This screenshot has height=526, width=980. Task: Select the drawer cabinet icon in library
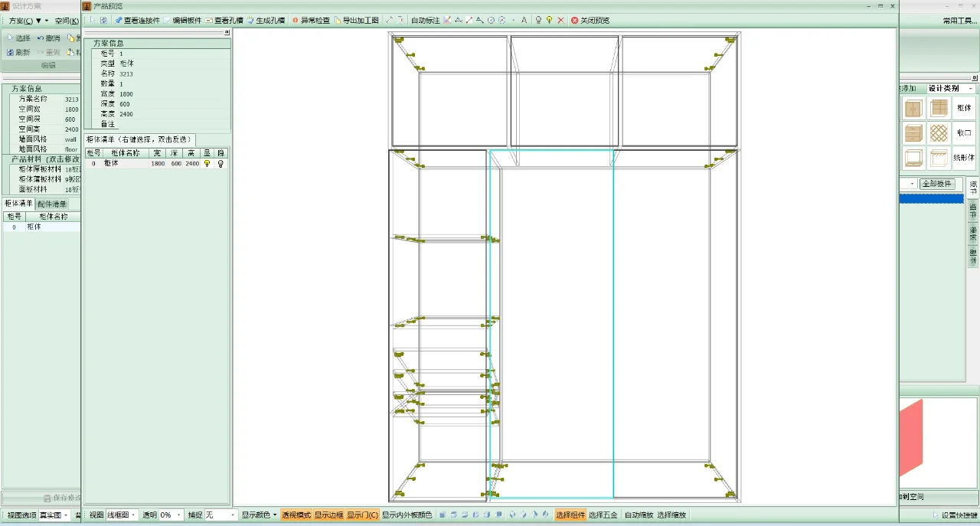[913, 133]
